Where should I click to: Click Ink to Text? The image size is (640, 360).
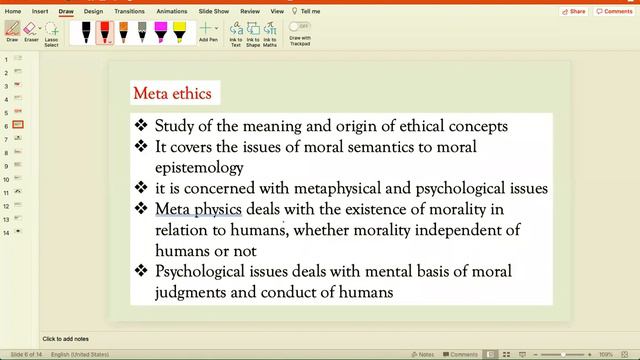(x=236, y=34)
